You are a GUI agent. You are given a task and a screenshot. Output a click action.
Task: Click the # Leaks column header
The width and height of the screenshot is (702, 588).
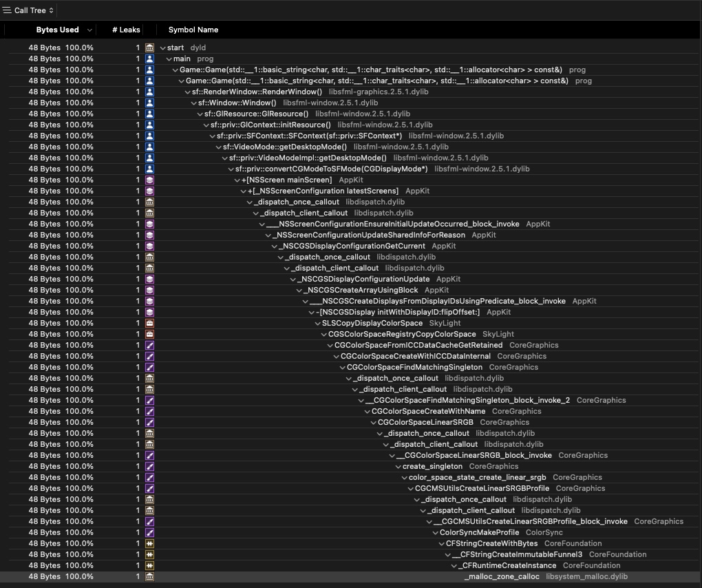pos(125,30)
